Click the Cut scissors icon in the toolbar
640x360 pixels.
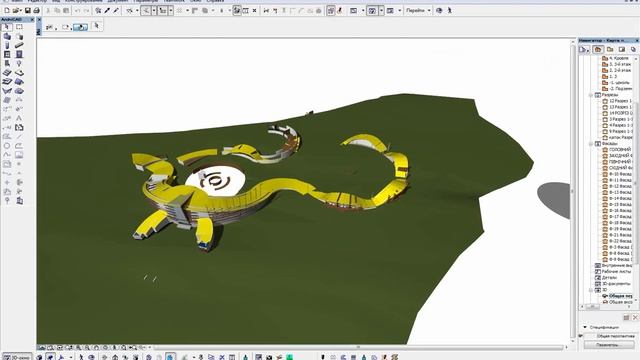coord(48,11)
